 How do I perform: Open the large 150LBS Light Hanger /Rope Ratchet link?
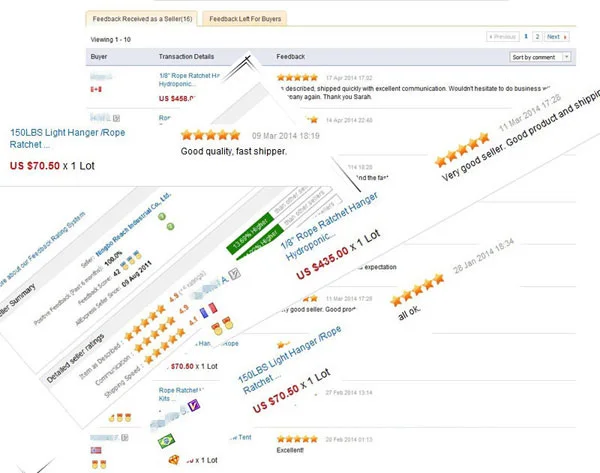(x=67, y=139)
